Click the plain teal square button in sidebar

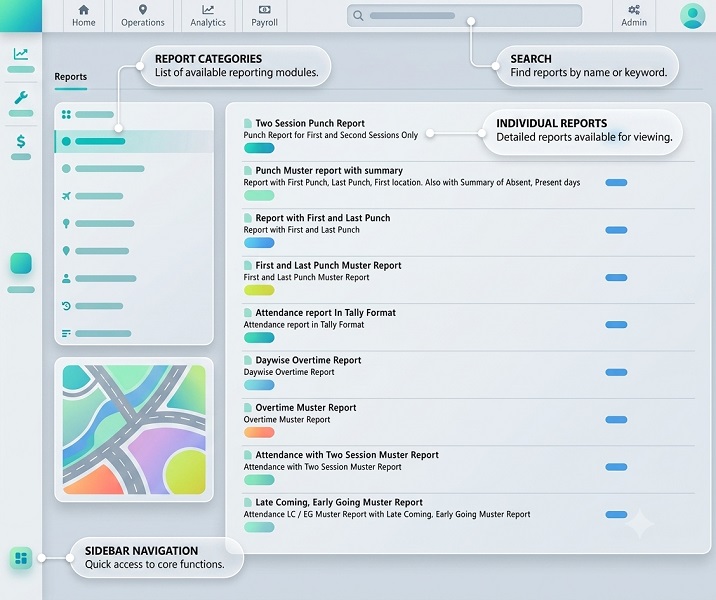tap(21, 263)
